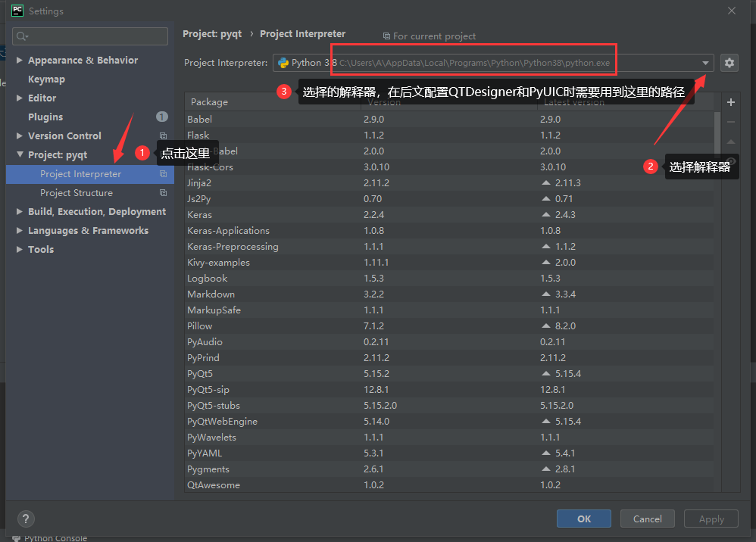756x542 pixels.
Task: Expand Languages & Frameworks section
Action: 19,230
